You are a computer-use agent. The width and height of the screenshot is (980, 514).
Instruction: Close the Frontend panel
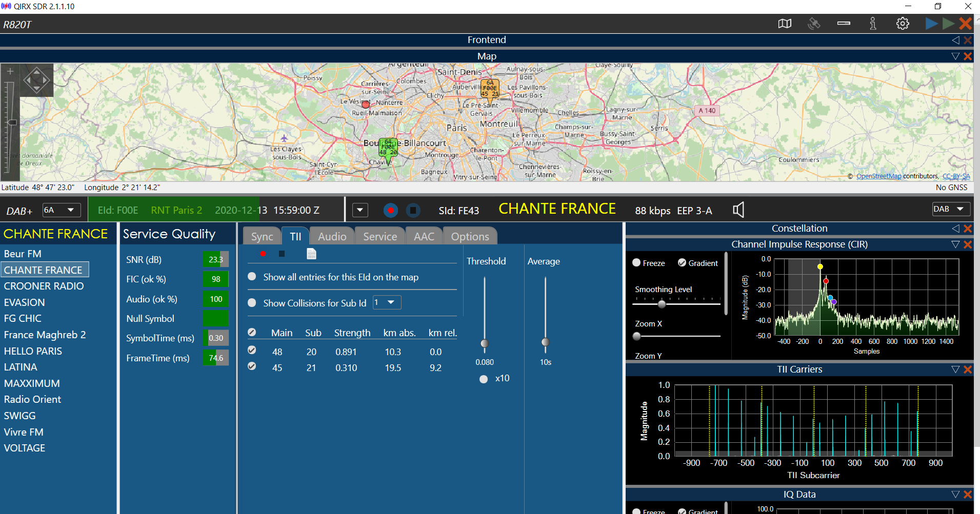tap(968, 40)
